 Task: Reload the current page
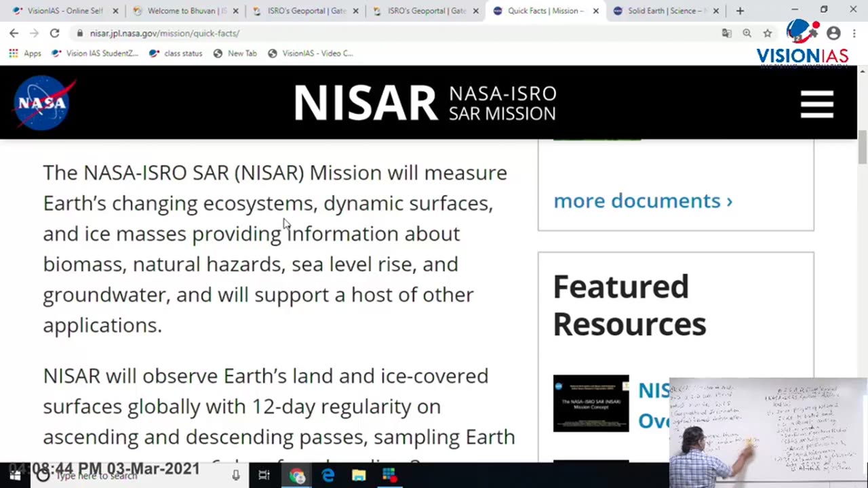[x=54, y=33]
